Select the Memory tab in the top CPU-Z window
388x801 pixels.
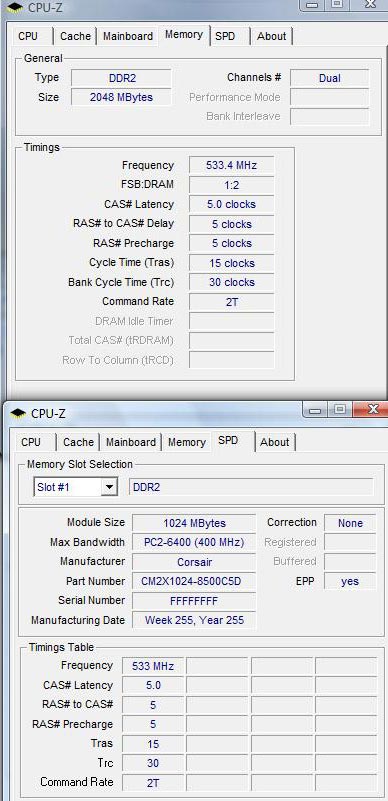pos(184,35)
